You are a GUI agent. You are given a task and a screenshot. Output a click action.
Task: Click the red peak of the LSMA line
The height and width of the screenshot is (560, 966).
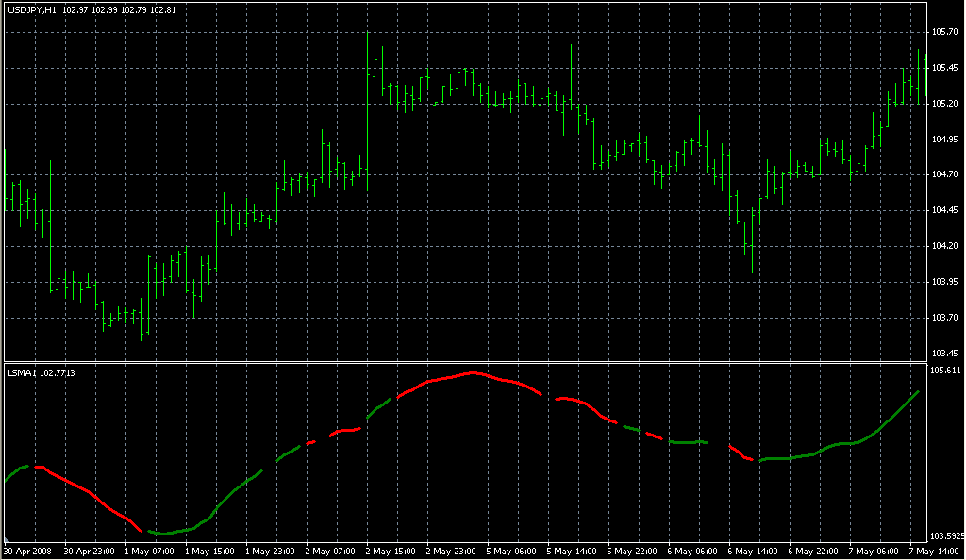pyautogui.click(x=472, y=374)
